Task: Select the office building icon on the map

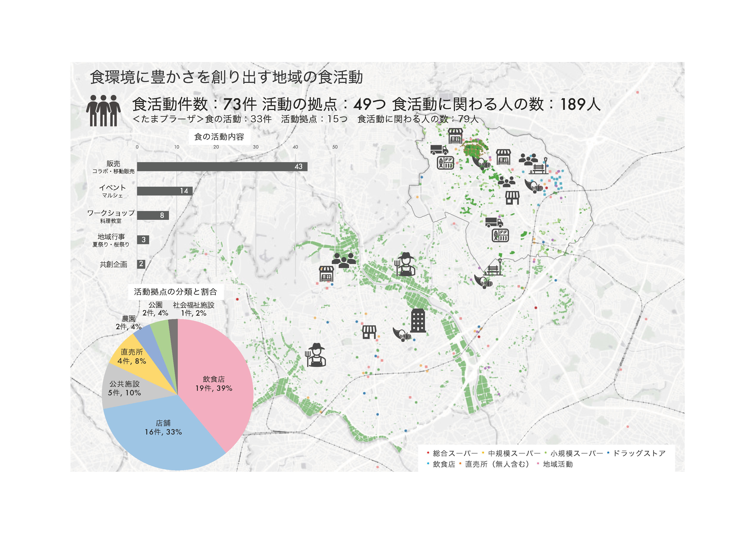Action: [x=418, y=320]
